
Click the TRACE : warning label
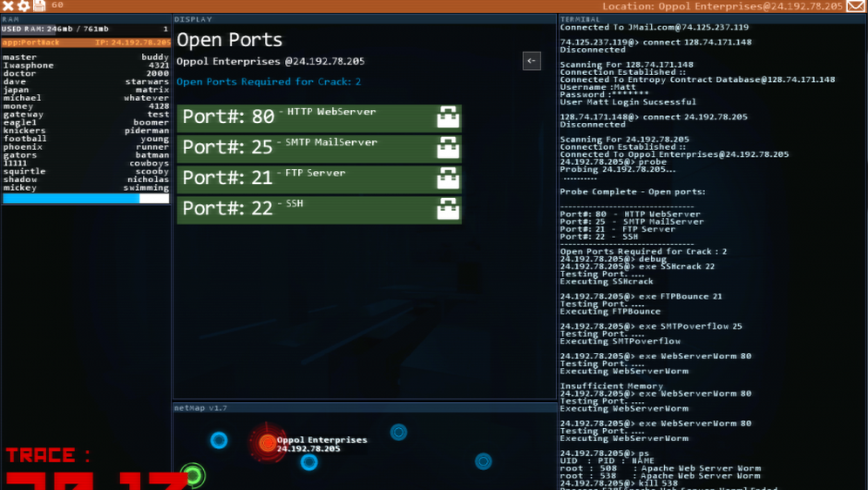click(48, 455)
